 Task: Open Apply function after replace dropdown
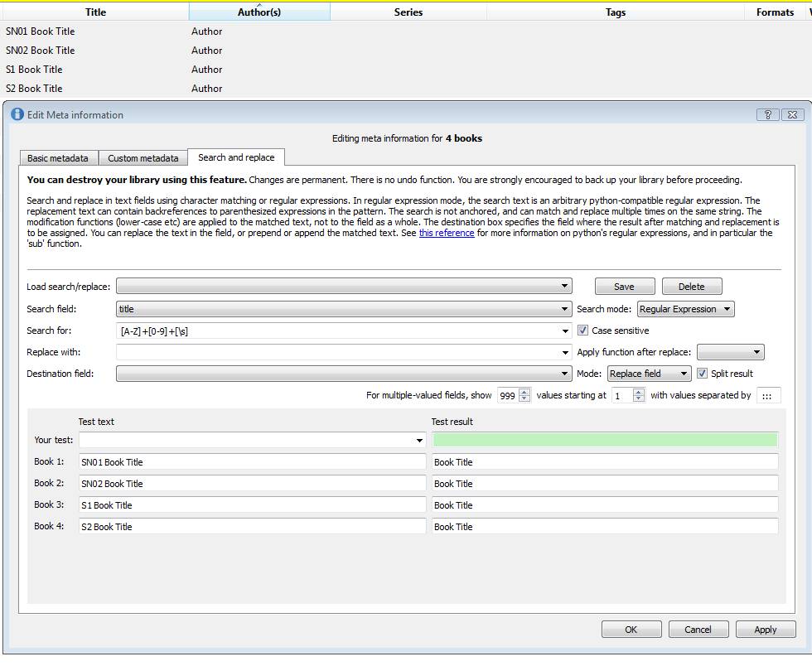pyautogui.click(x=730, y=352)
